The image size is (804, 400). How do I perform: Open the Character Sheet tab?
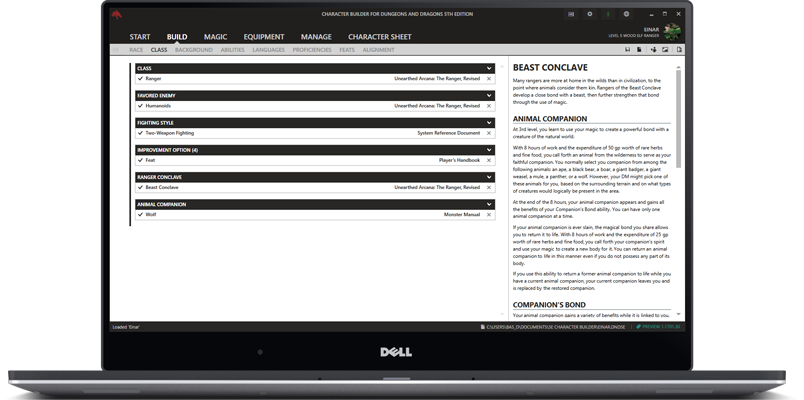379,37
